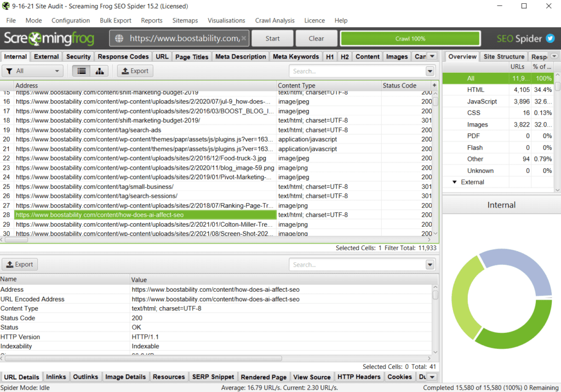
Task: Open the Reports menu
Action: tap(152, 20)
